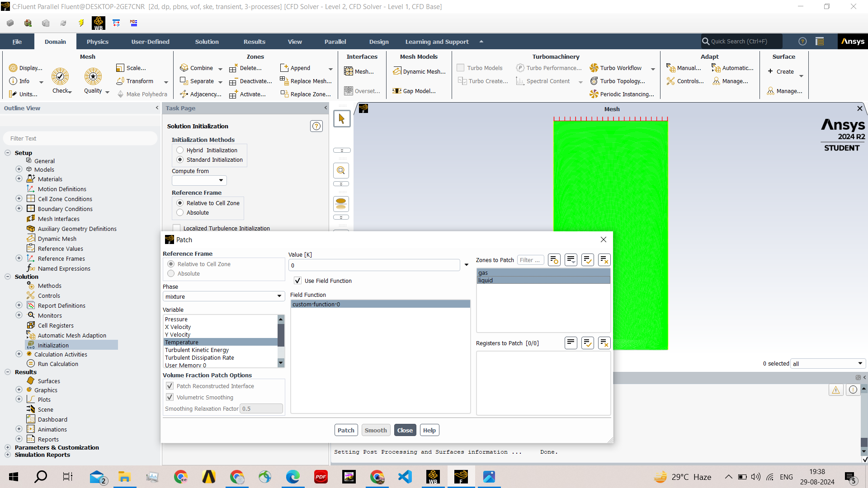Click the Solution Initialization help icon
Image resolution: width=868 pixels, height=488 pixels.
click(x=316, y=126)
